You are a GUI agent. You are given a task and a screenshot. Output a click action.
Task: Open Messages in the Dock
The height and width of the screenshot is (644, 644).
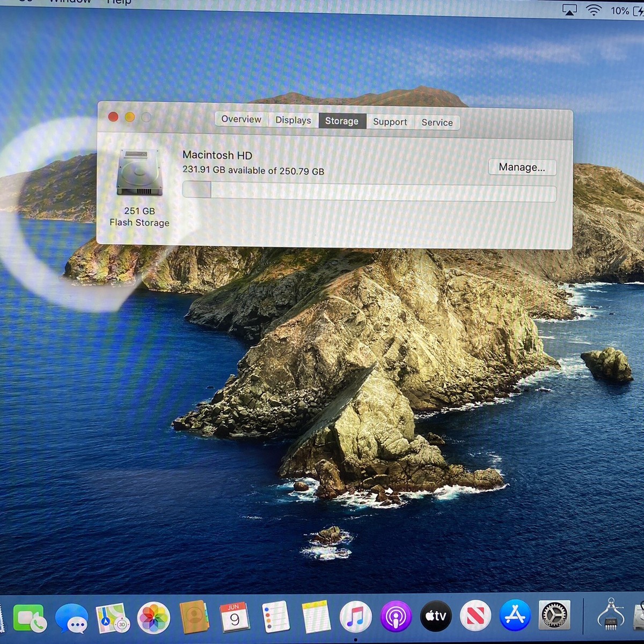coord(71,619)
